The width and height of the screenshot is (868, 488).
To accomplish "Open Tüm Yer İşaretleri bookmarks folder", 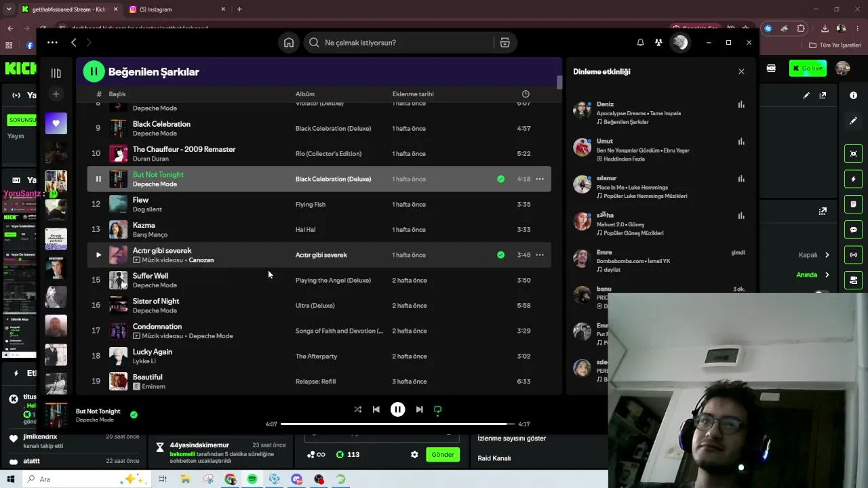I will tap(835, 45).
